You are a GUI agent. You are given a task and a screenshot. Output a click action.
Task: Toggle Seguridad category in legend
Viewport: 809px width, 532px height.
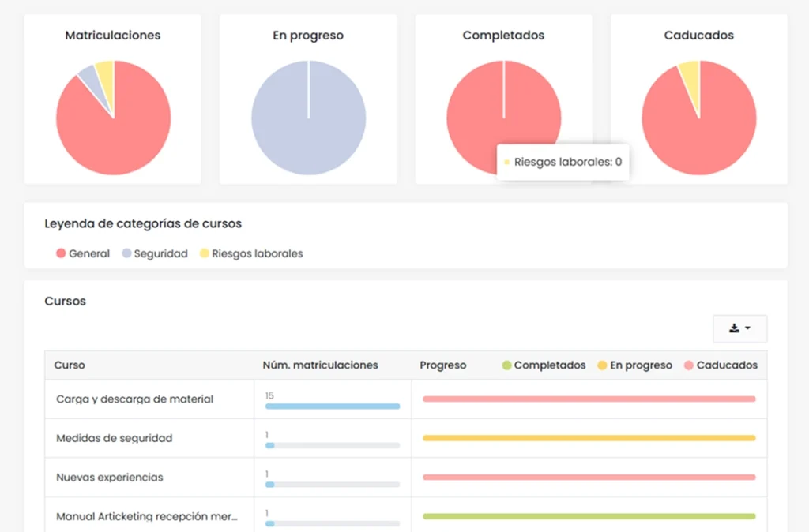[x=155, y=253]
